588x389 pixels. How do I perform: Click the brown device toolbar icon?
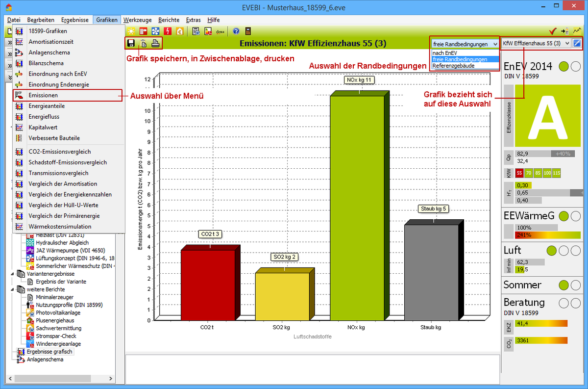point(248,31)
